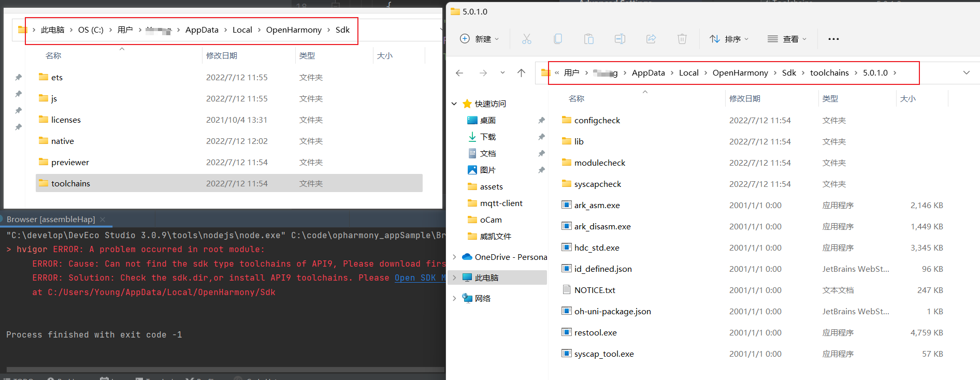
Task: Click OS (C:) in left window breadcrumb
Action: pyautogui.click(x=91, y=30)
